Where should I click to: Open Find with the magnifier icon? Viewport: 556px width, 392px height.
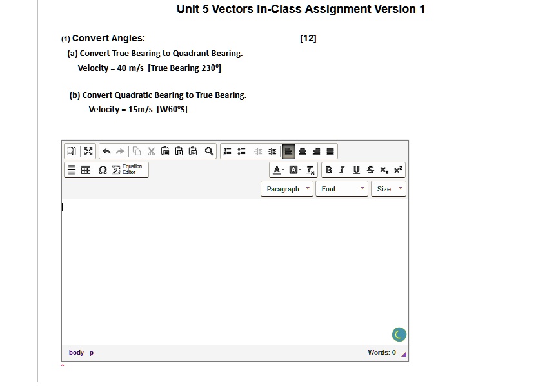(208, 151)
